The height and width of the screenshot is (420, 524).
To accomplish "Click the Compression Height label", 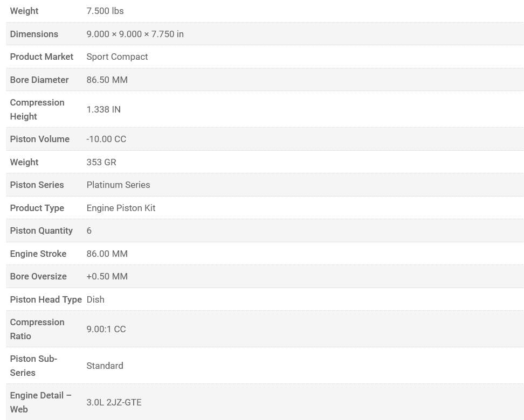I will tap(37, 109).
